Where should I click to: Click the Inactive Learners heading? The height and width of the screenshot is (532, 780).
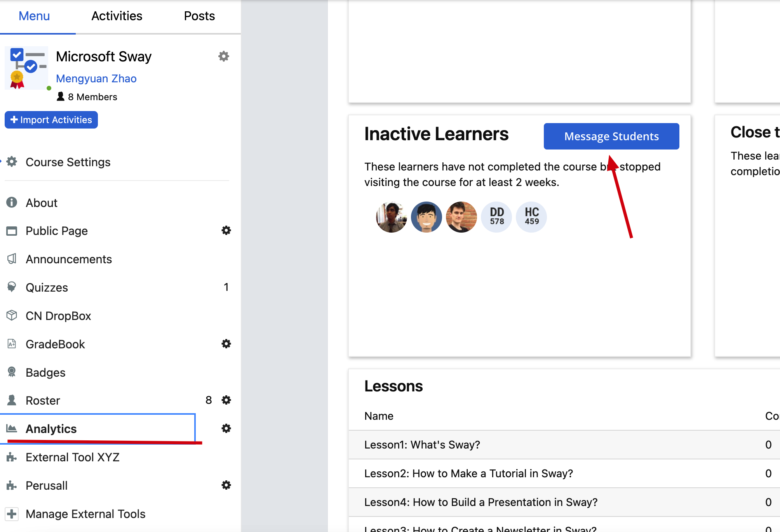click(x=436, y=134)
